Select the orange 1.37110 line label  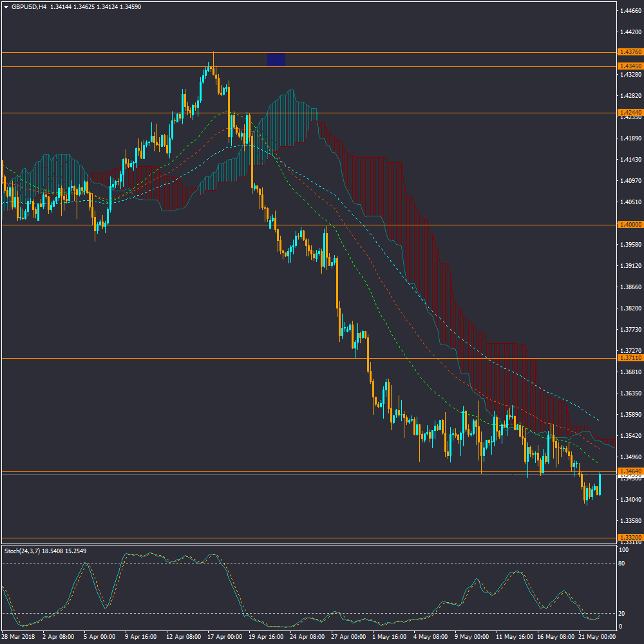(x=629, y=357)
